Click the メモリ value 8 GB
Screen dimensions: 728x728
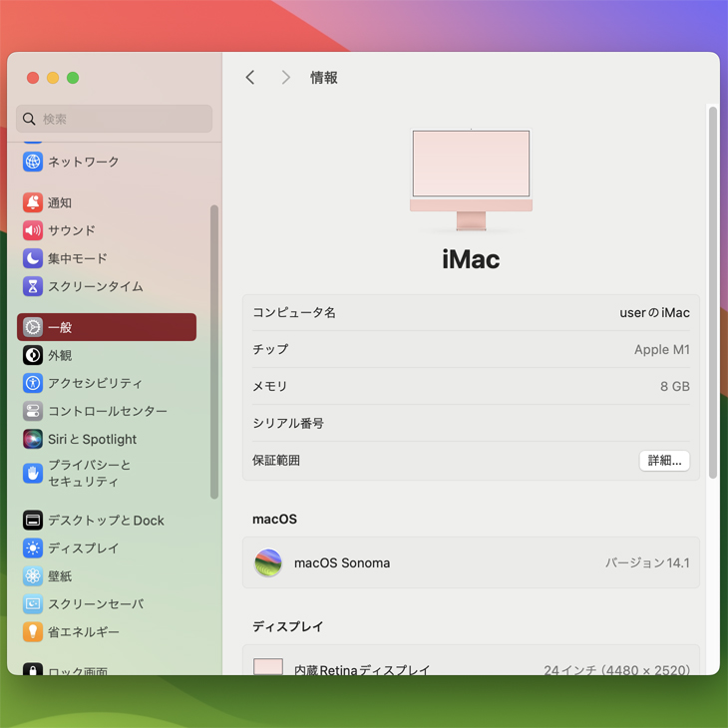point(674,386)
